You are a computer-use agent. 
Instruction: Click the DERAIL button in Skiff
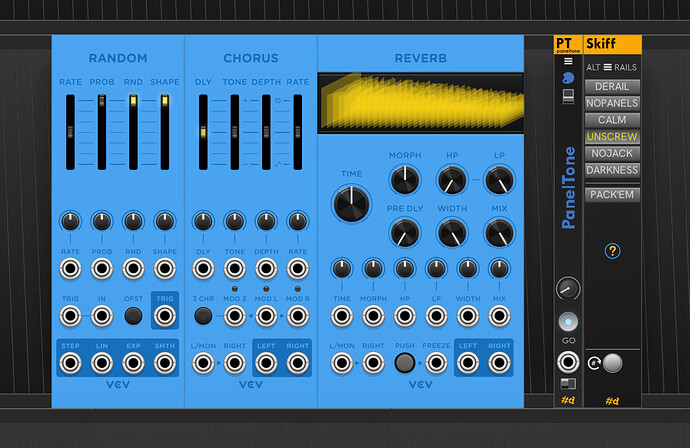612,87
